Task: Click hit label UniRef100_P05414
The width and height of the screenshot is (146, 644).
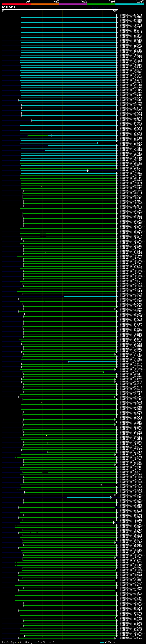Action: pos(131,32)
